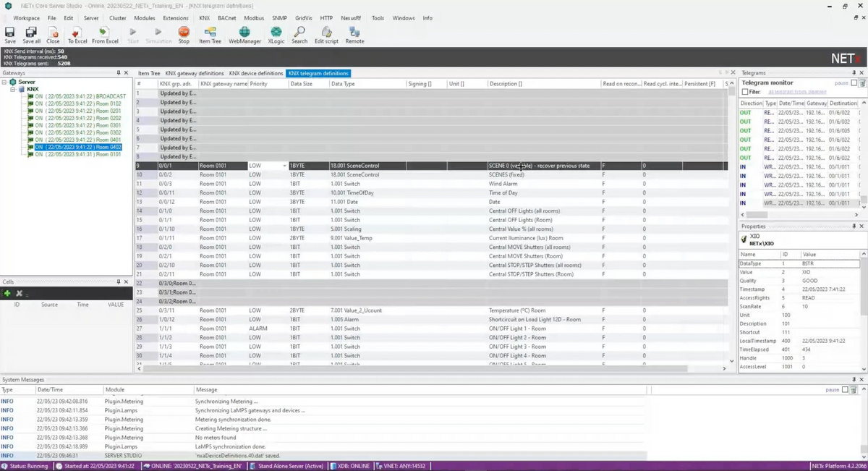Pin the Cells panel
Viewport: 868px width, 471px height.
[118, 281]
